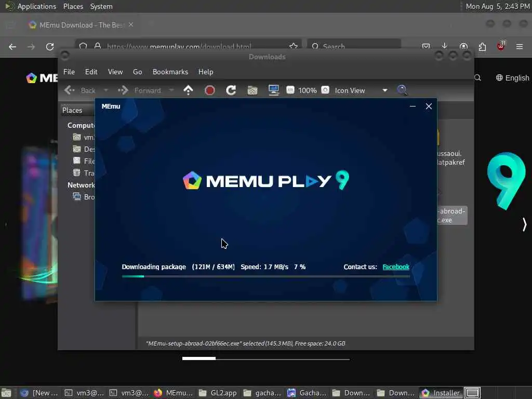Image resolution: width=532 pixels, height=399 pixels.
Task: Select the Computer heading in Places sidebar
Action: [81, 126]
